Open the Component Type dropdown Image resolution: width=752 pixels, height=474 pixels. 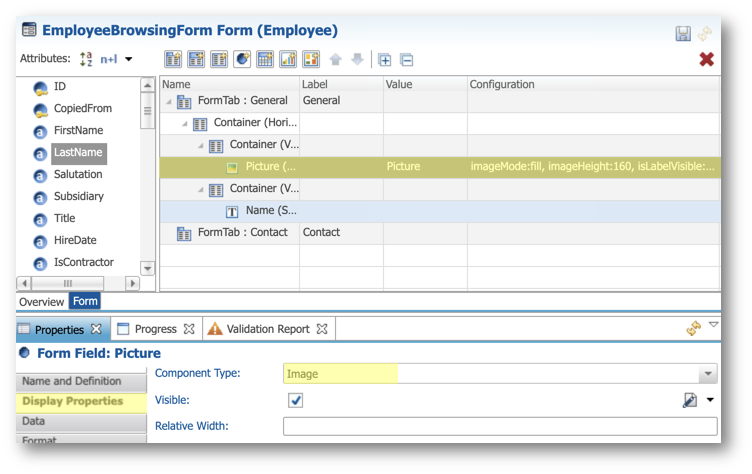[x=708, y=374]
